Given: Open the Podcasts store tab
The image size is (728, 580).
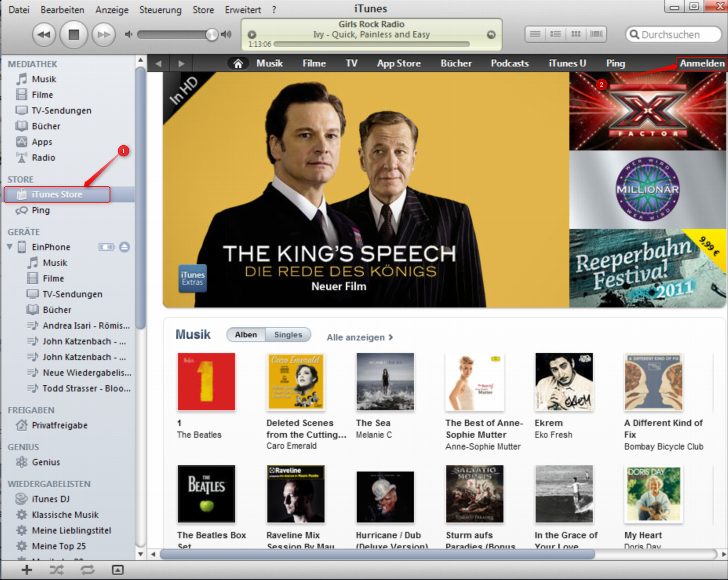Looking at the screenshot, I should coord(509,64).
